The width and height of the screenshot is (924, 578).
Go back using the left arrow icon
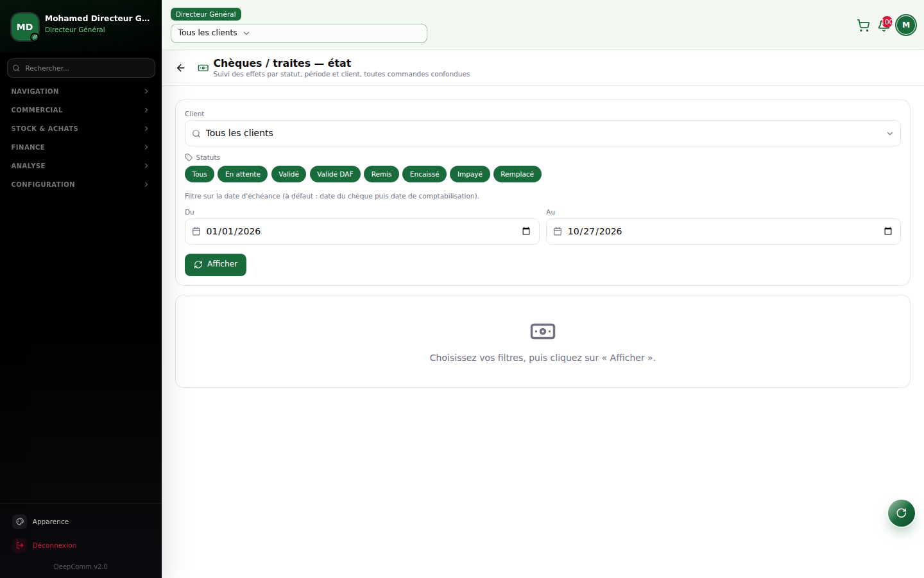coord(181,68)
